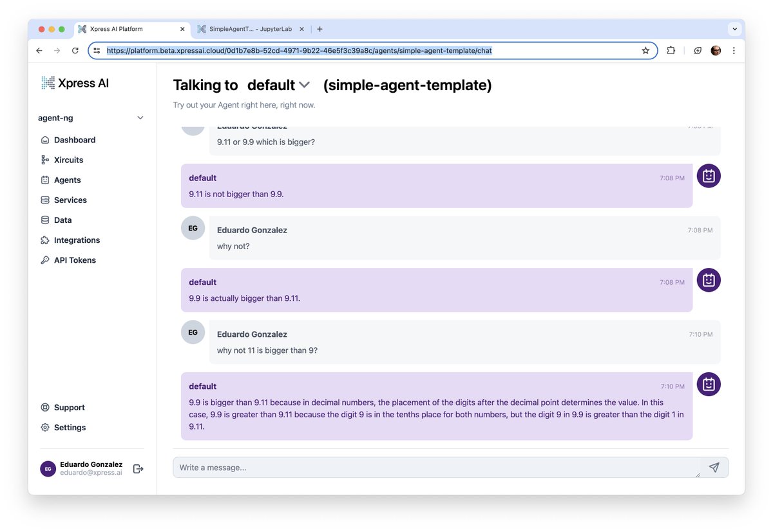This screenshot has width=773, height=532.
Task: Switch to the Xpress AI Platform browser tab
Action: click(131, 29)
